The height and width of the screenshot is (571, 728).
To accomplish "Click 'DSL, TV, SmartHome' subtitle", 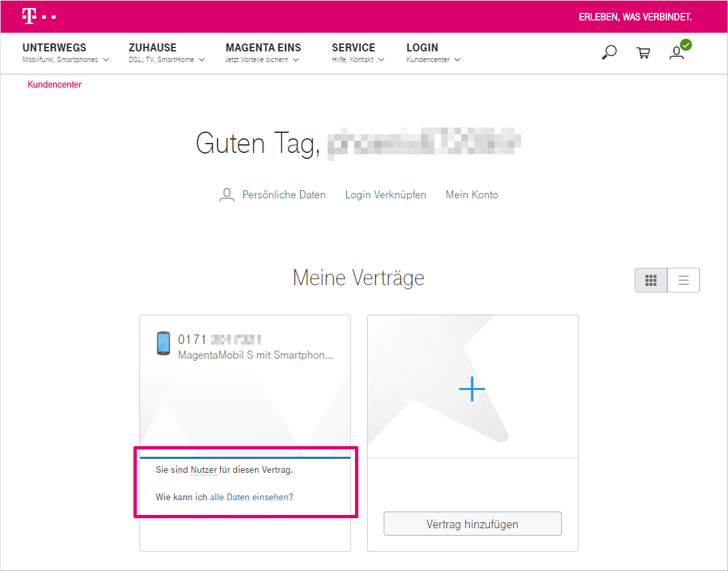I will point(161,59).
